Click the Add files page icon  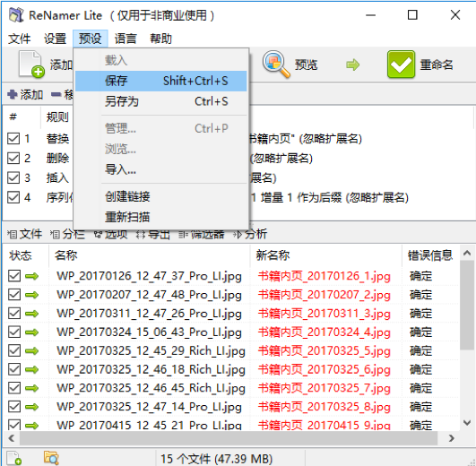pyautogui.click(x=31, y=64)
